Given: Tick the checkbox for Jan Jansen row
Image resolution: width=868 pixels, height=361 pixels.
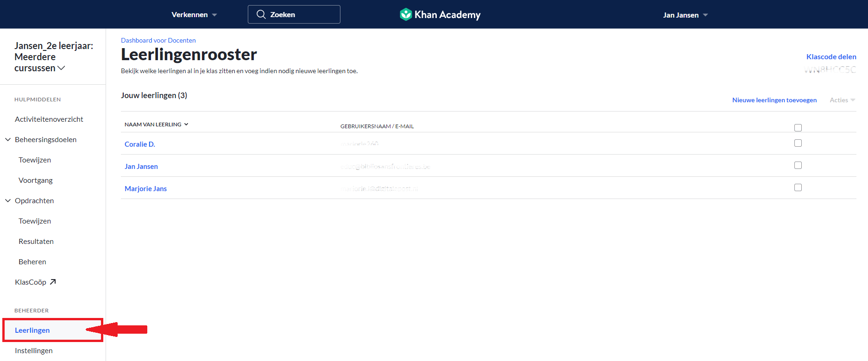Looking at the screenshot, I should (x=798, y=165).
